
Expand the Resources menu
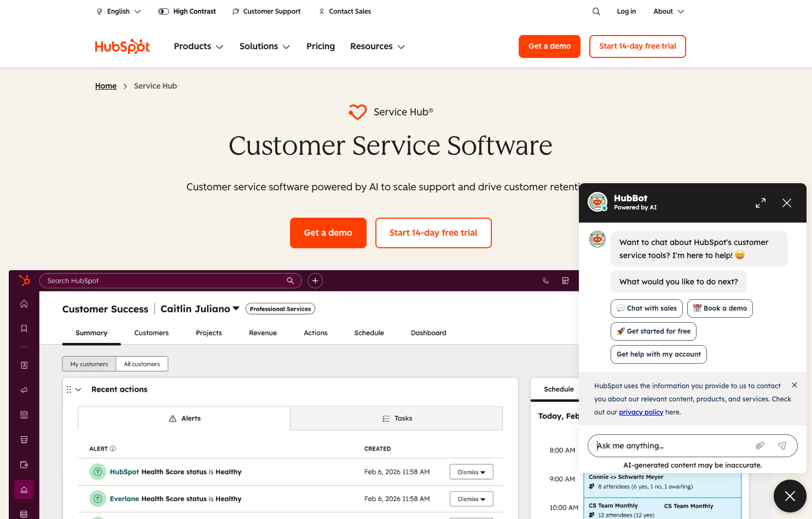[378, 46]
